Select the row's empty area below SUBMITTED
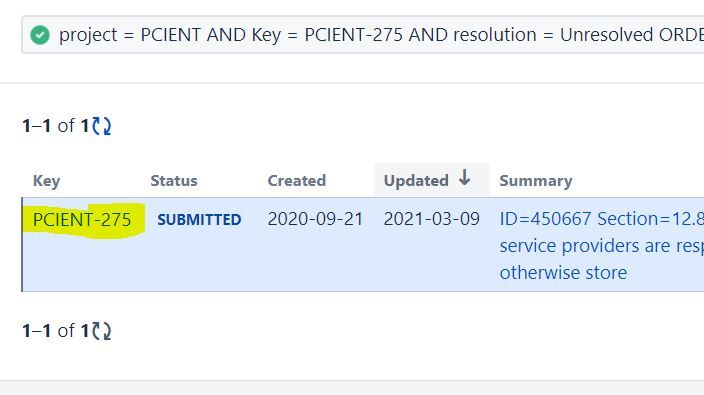The height and width of the screenshot is (395, 704). coord(199,260)
